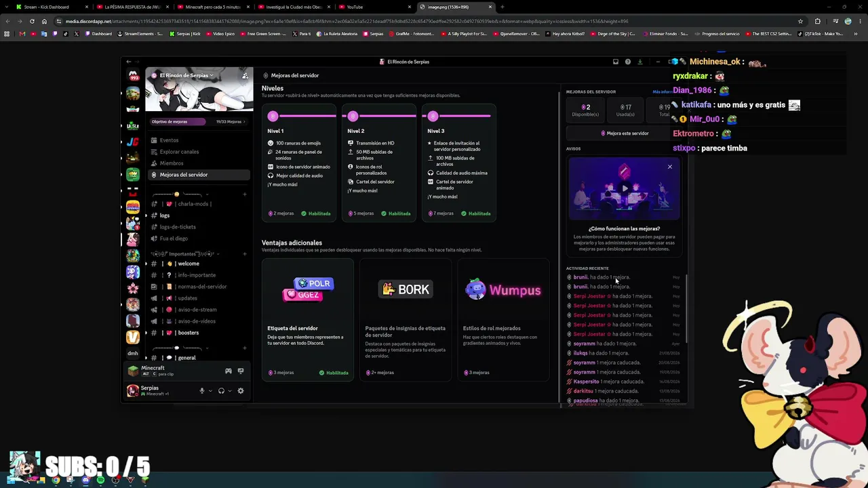
Task: Open the welcome channel
Action: click(199, 264)
